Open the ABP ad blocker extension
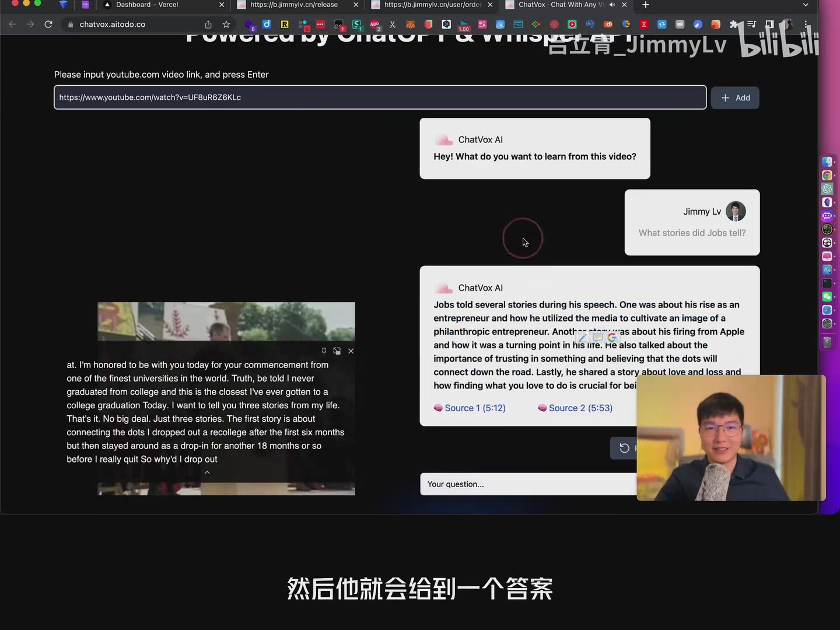 [375, 24]
